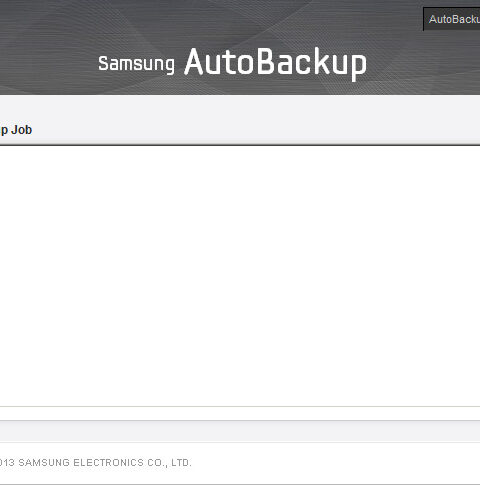Select the Job section heading
The height and width of the screenshot is (485, 480).
pyautogui.click(x=16, y=130)
